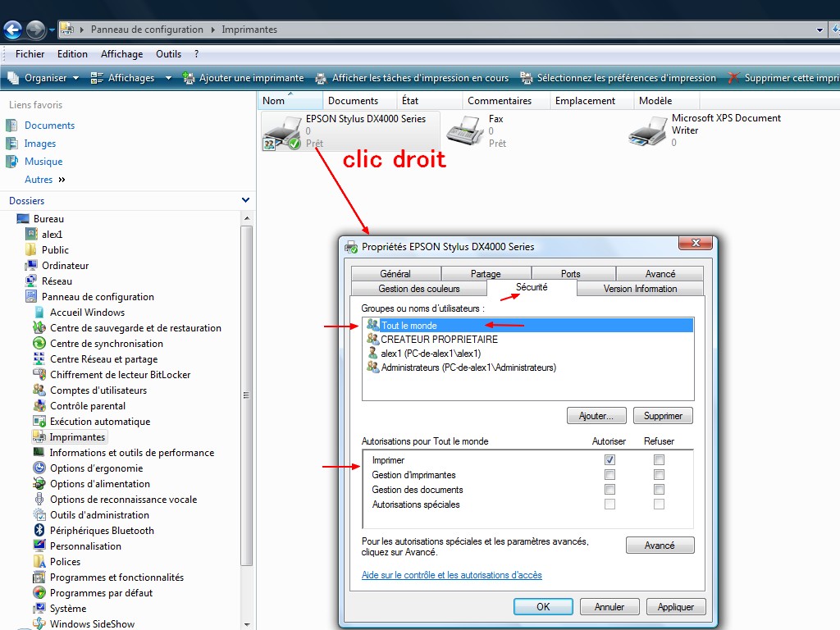The image size is (840, 630).
Task: Open Documents favorite link icon
Action: point(11,126)
